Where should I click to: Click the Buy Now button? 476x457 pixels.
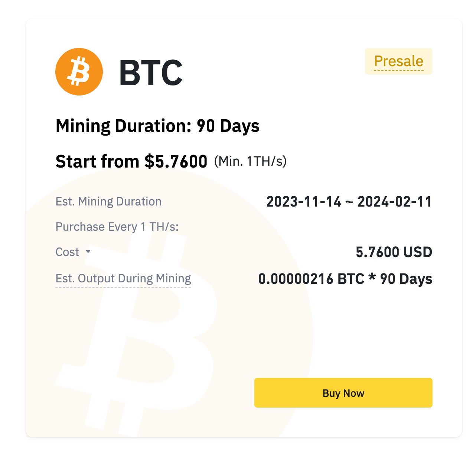point(343,392)
